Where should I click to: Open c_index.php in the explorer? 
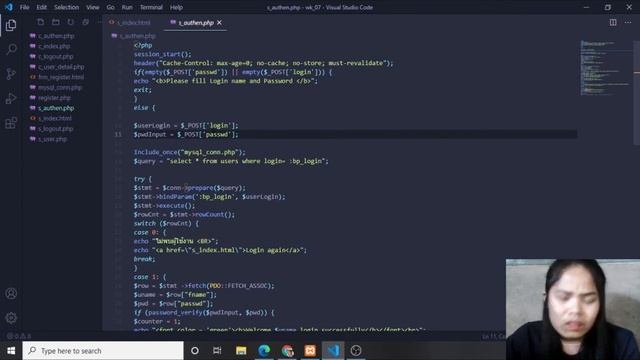(x=54, y=46)
